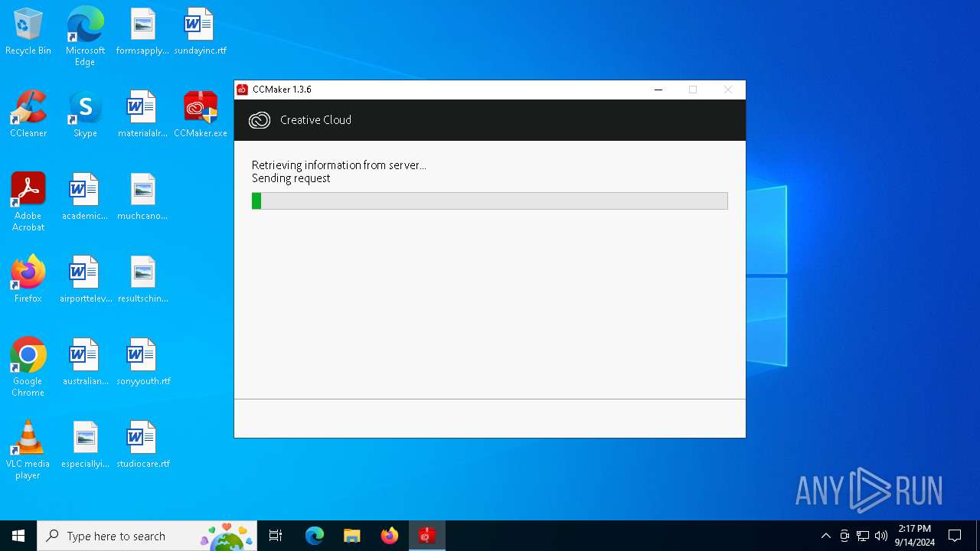Close the CCMaker window
980x551 pixels.
tap(728, 90)
